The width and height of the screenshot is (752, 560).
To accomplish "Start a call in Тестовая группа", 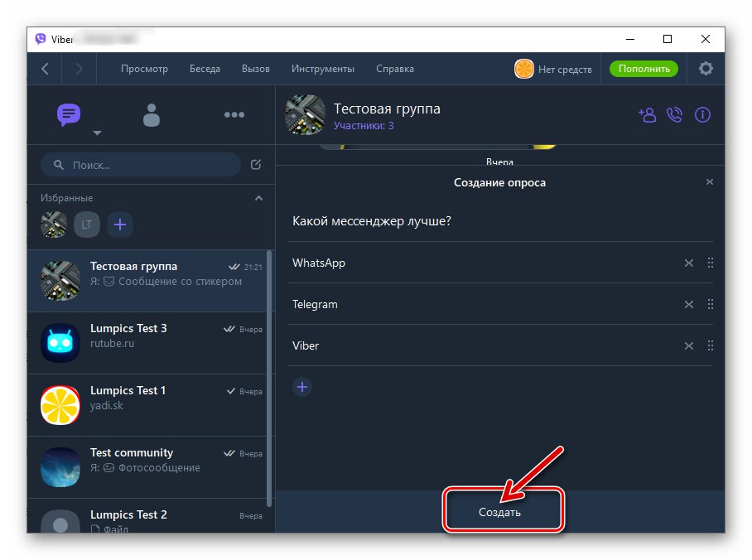I will click(674, 114).
